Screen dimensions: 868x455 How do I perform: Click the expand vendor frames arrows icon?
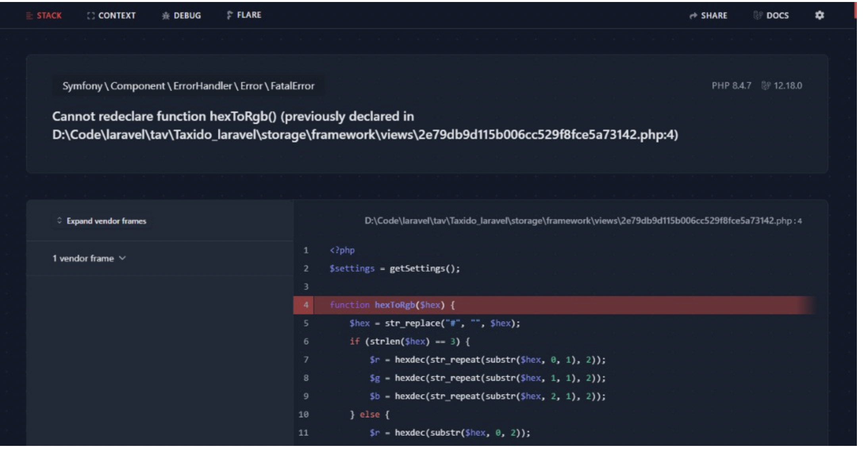[x=60, y=220]
